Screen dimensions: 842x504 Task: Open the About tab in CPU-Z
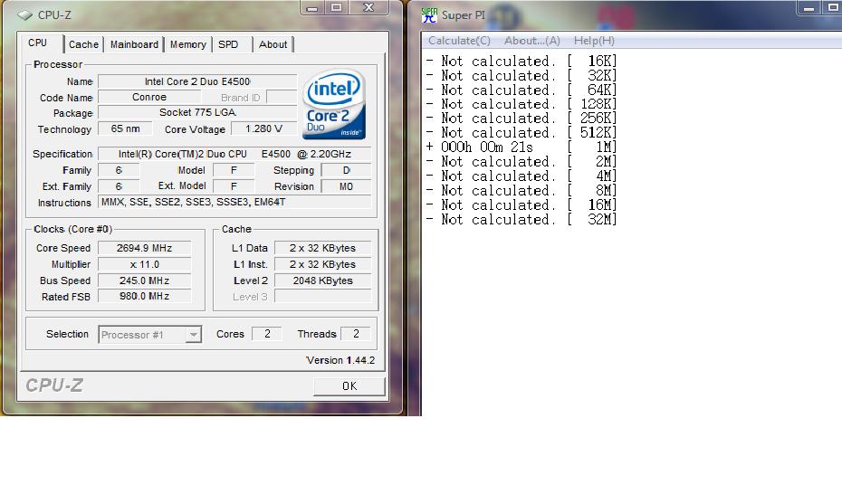pos(273,44)
